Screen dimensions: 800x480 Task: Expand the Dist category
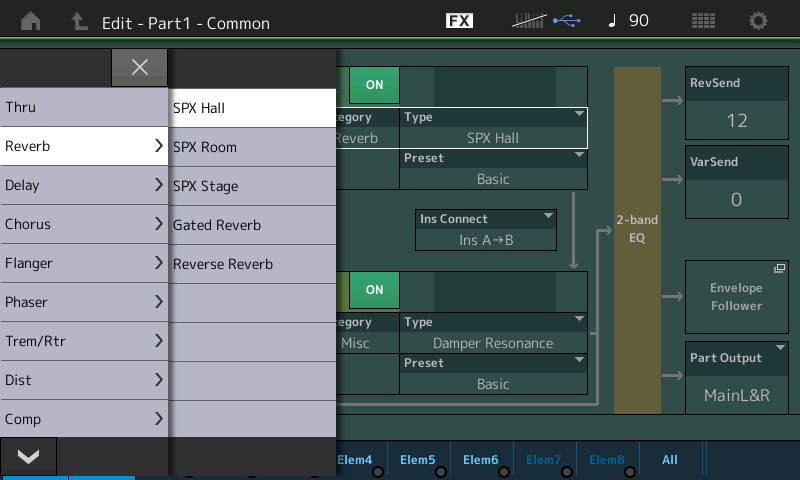84,380
